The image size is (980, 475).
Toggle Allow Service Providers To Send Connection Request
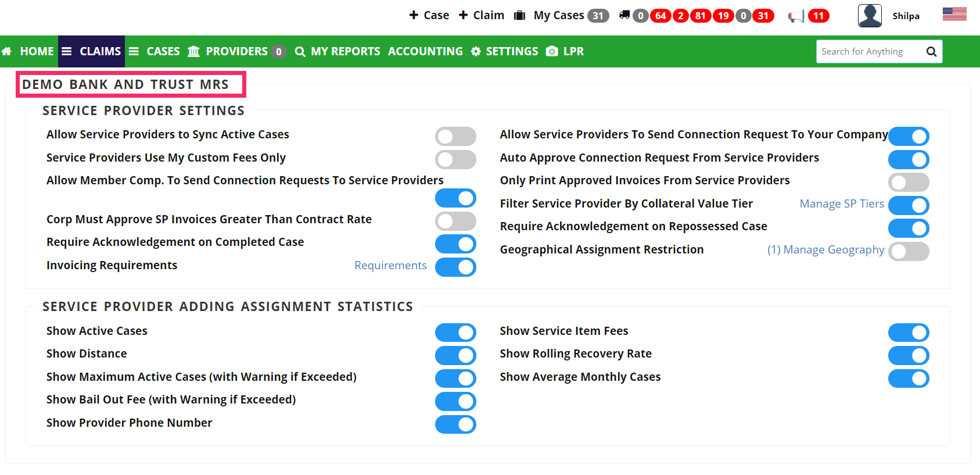click(x=909, y=137)
